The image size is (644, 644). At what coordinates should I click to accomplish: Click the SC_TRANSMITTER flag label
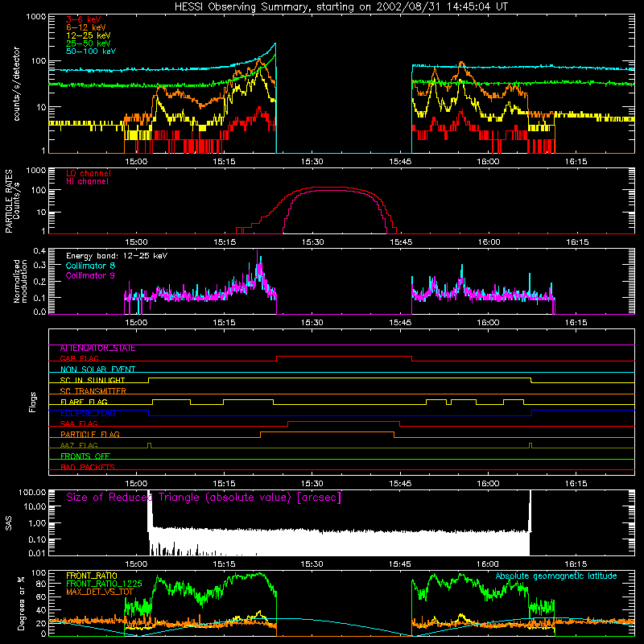pyautogui.click(x=93, y=391)
